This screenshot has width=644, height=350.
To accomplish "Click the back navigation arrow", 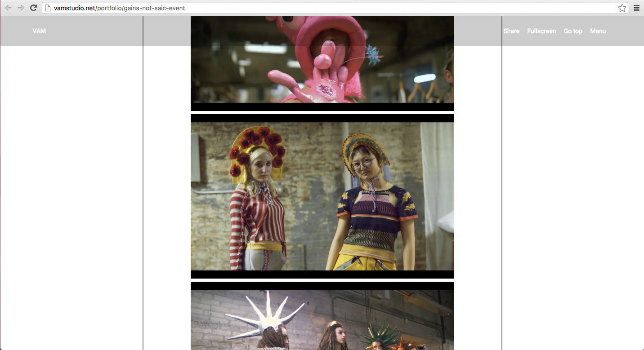I will 8,8.
